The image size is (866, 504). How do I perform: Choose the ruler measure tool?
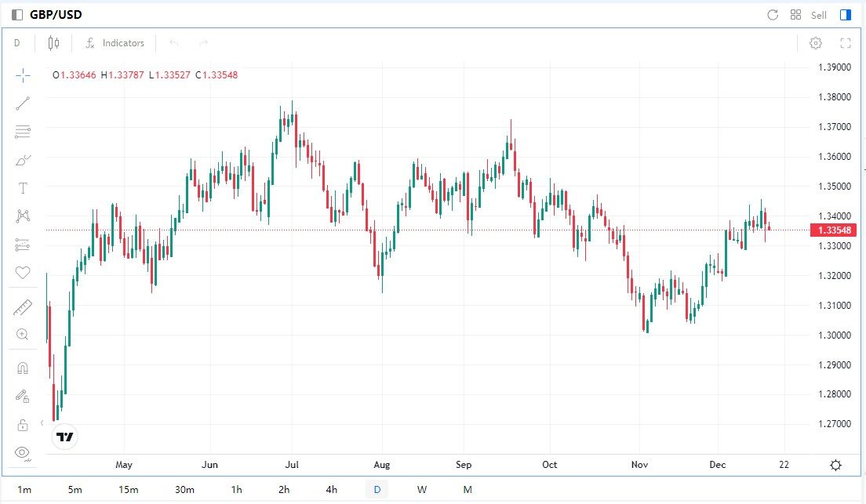(23, 307)
